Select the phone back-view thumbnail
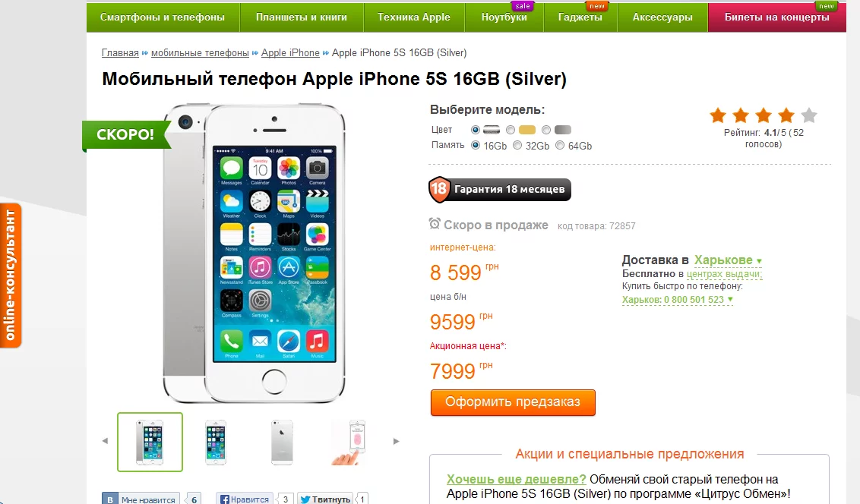This screenshot has height=504, width=860. point(282,442)
